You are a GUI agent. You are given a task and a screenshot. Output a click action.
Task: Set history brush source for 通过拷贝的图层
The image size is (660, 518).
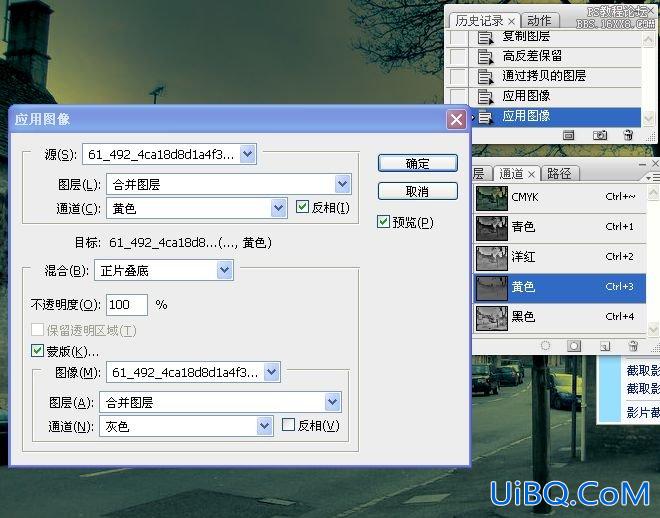tap(458, 76)
